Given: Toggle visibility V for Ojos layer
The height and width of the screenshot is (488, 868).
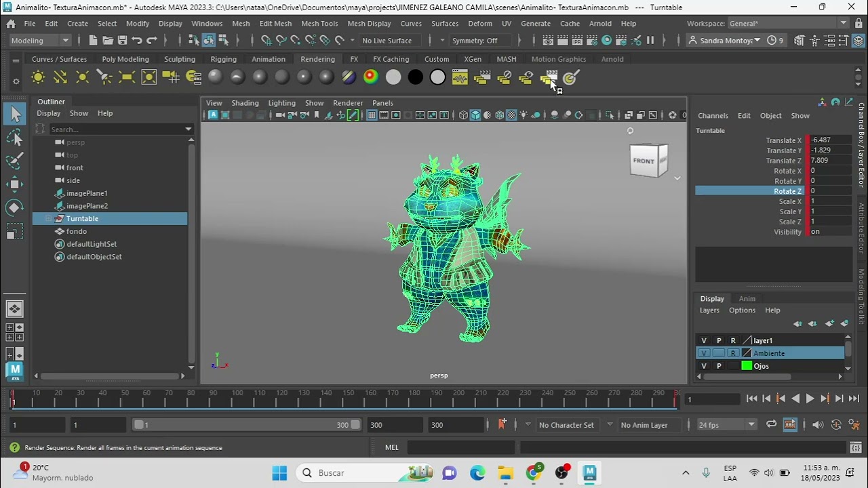Looking at the screenshot, I should 704,366.
